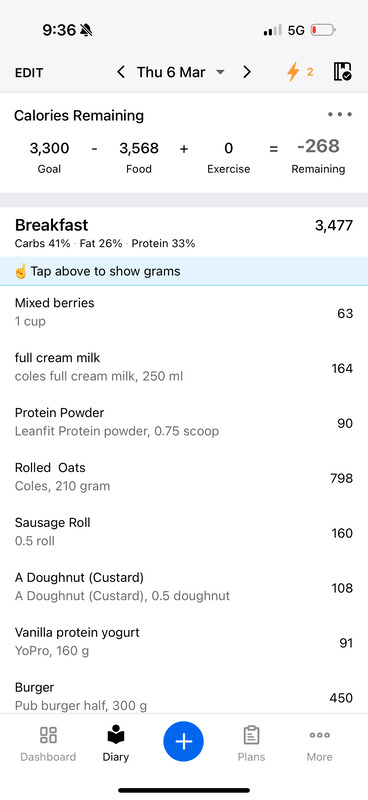Screen dimensions: 368x800
Task: Select the Diary tab
Action: click(x=116, y=744)
